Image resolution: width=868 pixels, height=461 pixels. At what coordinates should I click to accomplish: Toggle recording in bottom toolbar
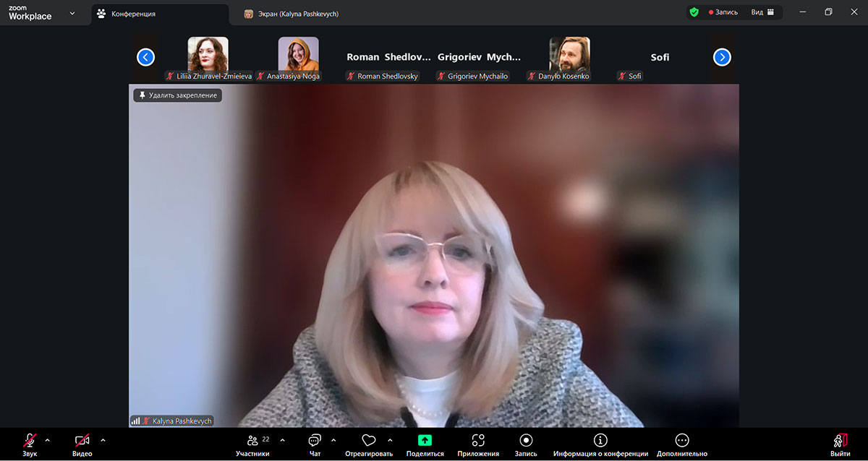coord(526,441)
